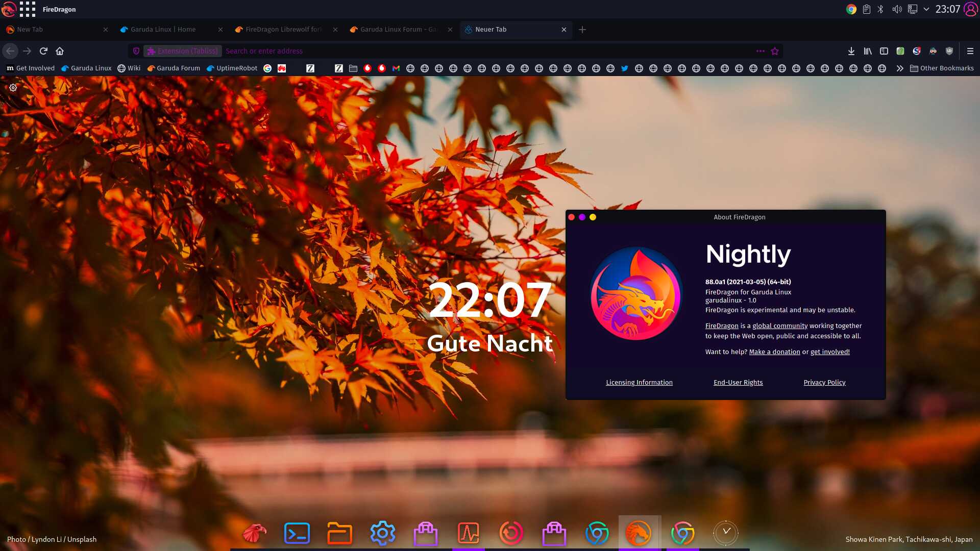Open page actions three-dot menu
The width and height of the screenshot is (980, 551).
coord(760,51)
